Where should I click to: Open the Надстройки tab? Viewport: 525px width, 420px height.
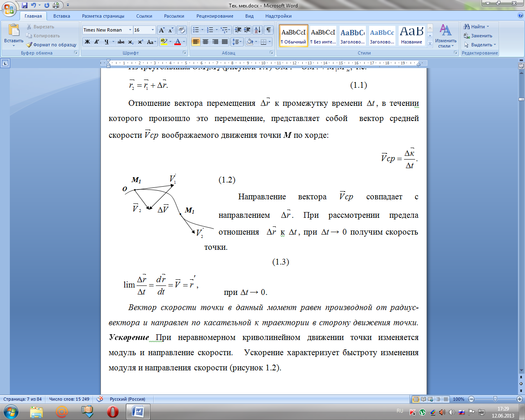278,16
